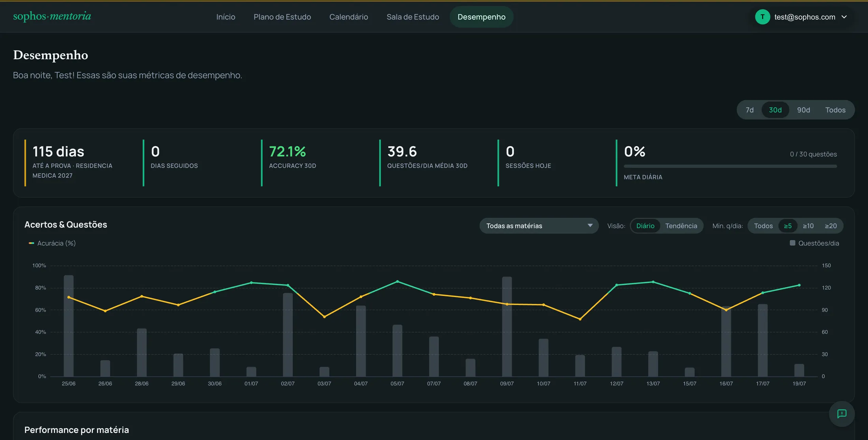868x440 pixels.
Task: Click the 39.6 questões/dia value
Action: pyautogui.click(x=402, y=151)
